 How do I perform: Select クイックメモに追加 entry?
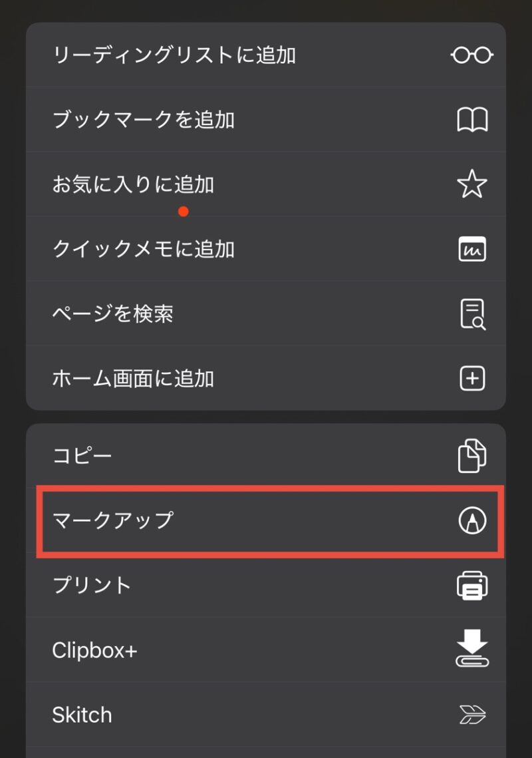pyautogui.click(x=266, y=249)
